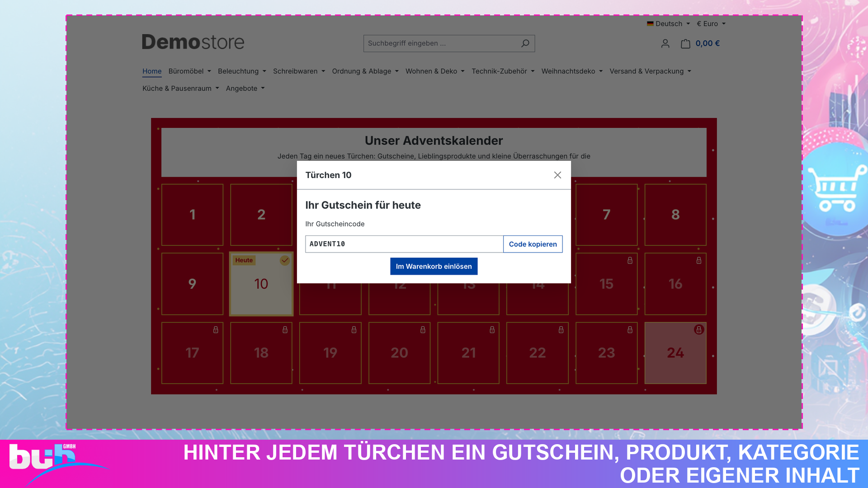Close the Türchen 10 dialog
The image size is (868, 488).
(x=557, y=175)
